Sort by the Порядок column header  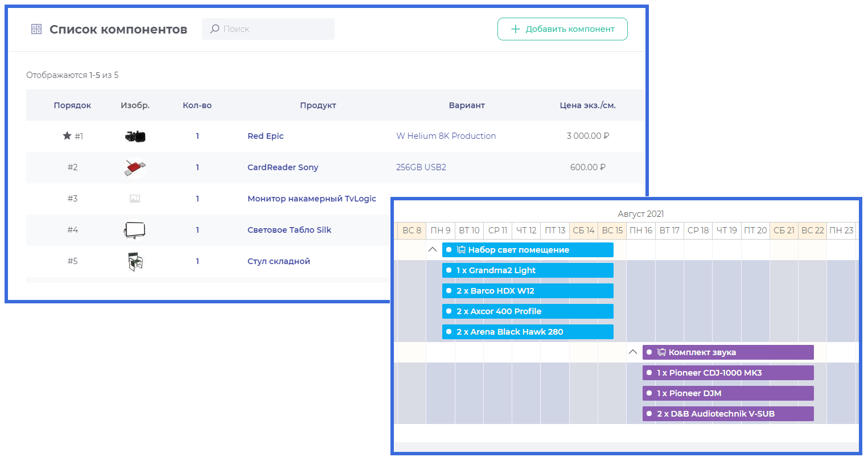tap(72, 105)
